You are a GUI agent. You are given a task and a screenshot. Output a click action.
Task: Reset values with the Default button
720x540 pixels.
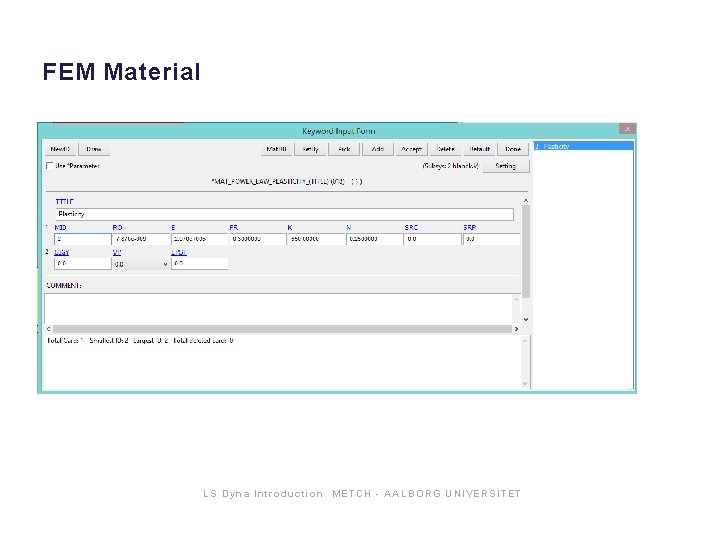click(x=479, y=149)
